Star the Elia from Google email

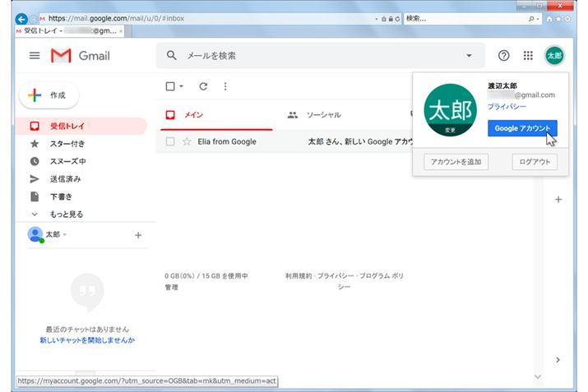187,141
